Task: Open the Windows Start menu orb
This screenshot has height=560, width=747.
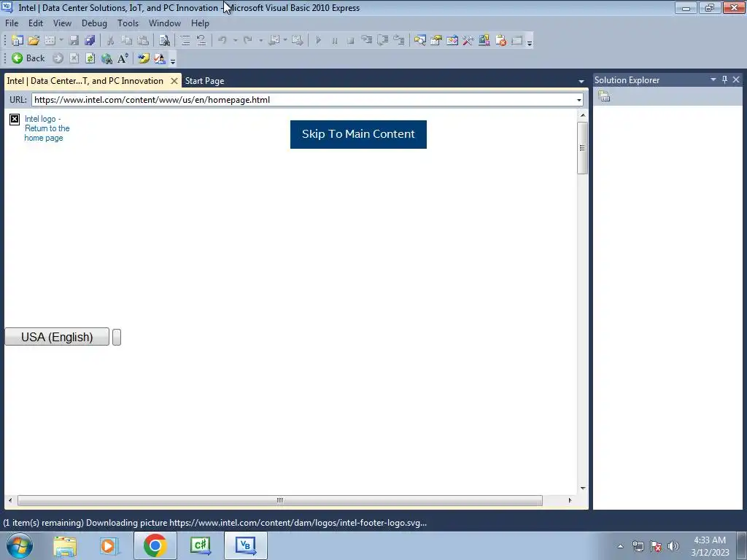Action: coord(20,545)
